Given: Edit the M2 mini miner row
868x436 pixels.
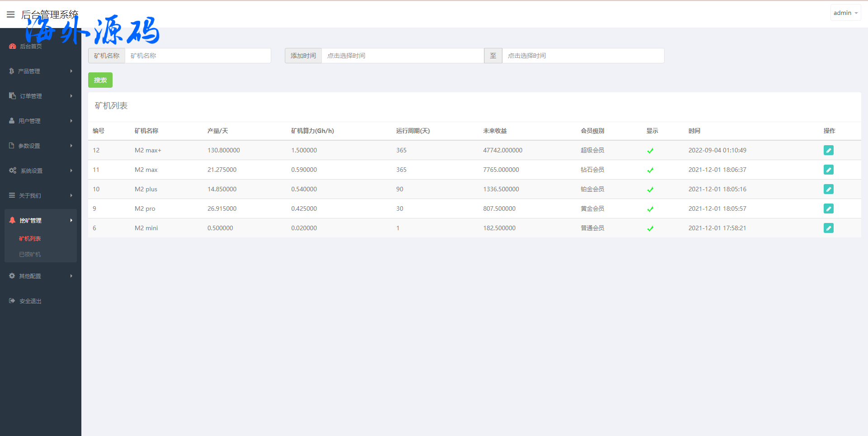Looking at the screenshot, I should pos(828,228).
